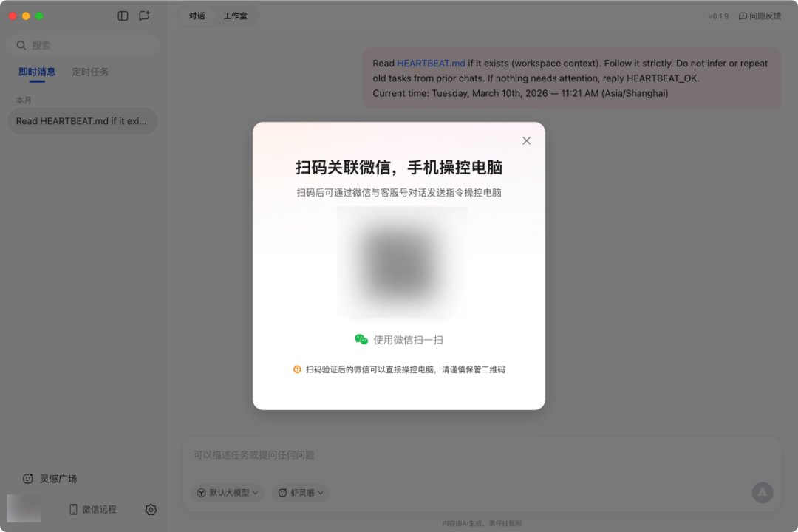Click the orange warning icon in the dialog
Screen dimensions: 798x532
297,369
